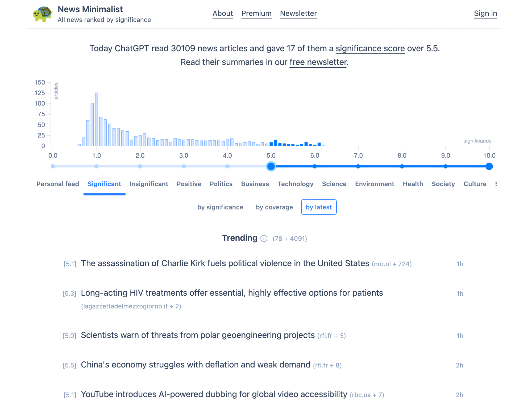Click the turtle logo icon
The height and width of the screenshot is (414, 532).
(42, 14)
